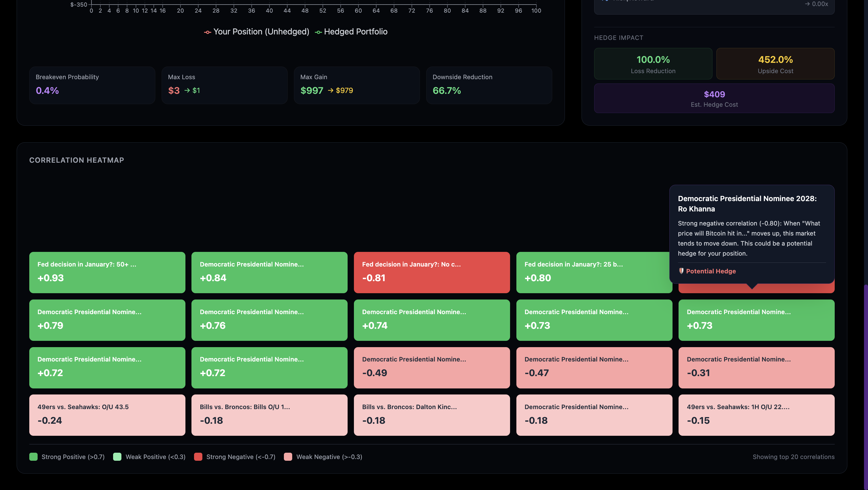Select the Fed decision 50+ cell, +0.93

(107, 272)
